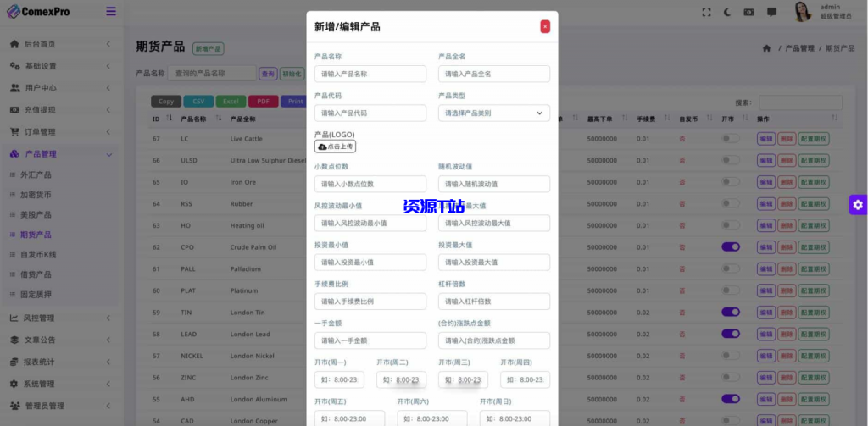Open the chat messages icon in header
This screenshot has height=426, width=868.
pos(771,12)
